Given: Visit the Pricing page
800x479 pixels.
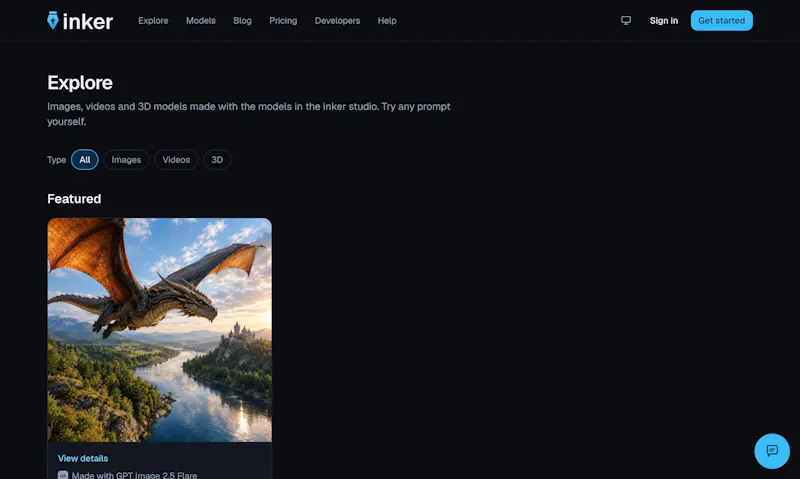Looking at the screenshot, I should 283,20.
